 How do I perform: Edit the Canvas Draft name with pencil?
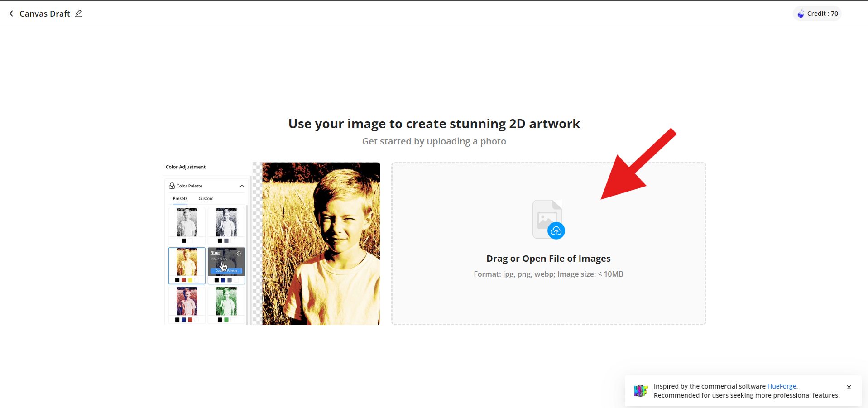[x=78, y=14]
